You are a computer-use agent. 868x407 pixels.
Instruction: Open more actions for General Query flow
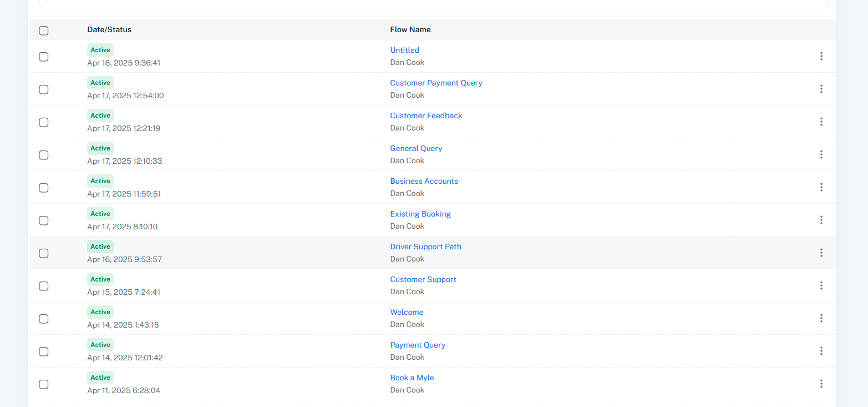821,154
